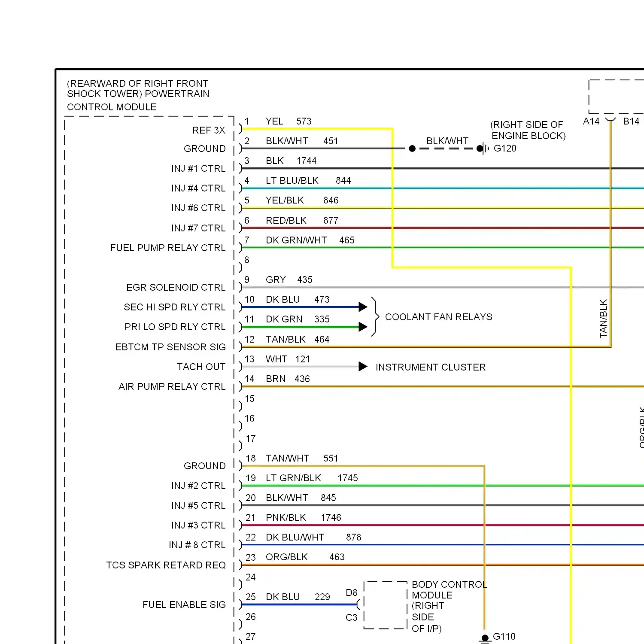Screen dimensions: 644x644
Task: Select 'TAN/BLK 464' wire label
Action: (298, 340)
